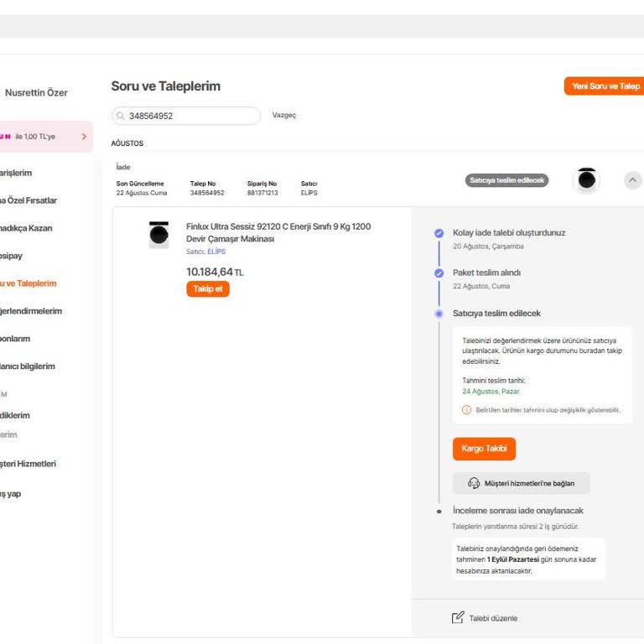Image resolution: width=644 pixels, height=644 pixels.
Task: Click Vazgeç to cancel search
Action: click(x=284, y=116)
